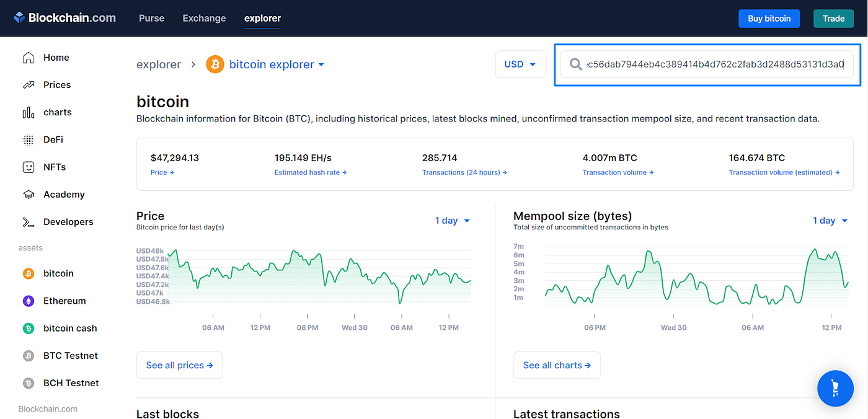Open Transactions (24 hours) link
Image resolution: width=868 pixels, height=419 pixels.
click(x=464, y=172)
